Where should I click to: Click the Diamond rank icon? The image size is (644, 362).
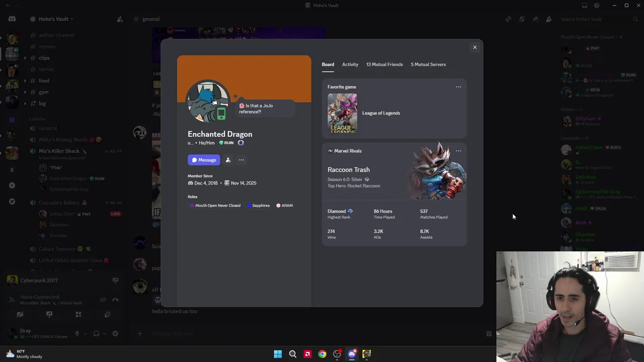(x=350, y=211)
